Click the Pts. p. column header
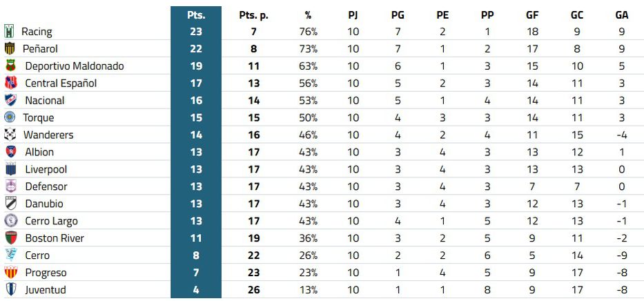 pos(253,14)
